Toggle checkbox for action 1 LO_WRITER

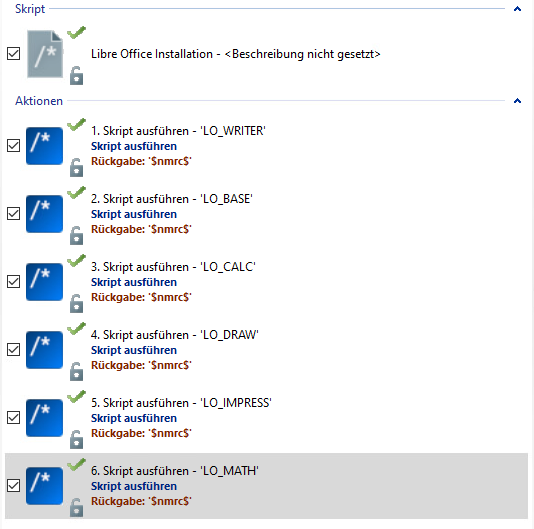tap(14, 145)
